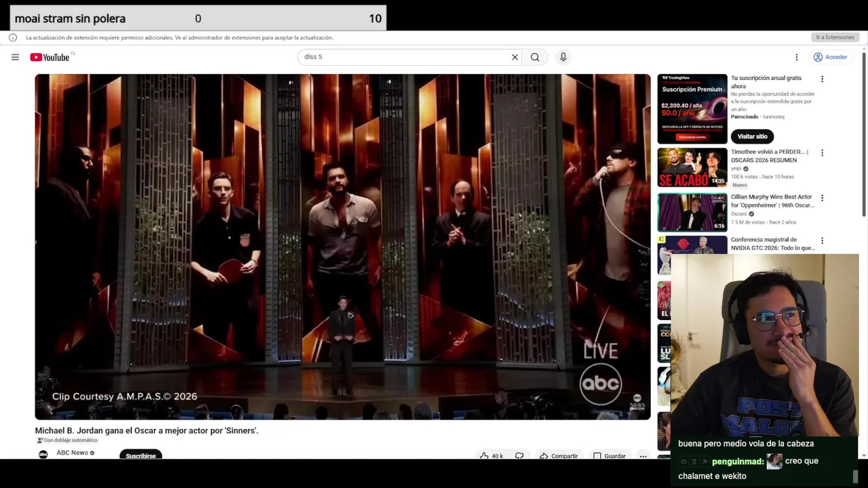This screenshot has width=868, height=488.
Task: Sign in with the Acceder button
Action: click(831, 57)
